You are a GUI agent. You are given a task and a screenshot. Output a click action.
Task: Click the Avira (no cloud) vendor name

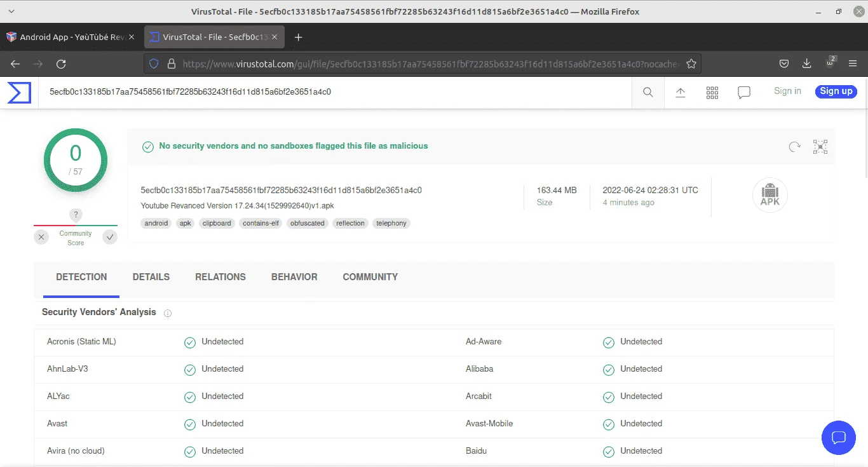76,451
